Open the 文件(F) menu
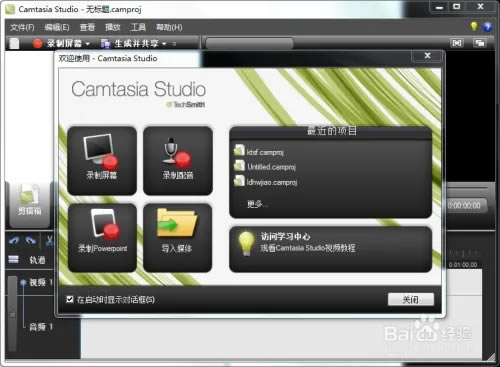 [x=22, y=27]
